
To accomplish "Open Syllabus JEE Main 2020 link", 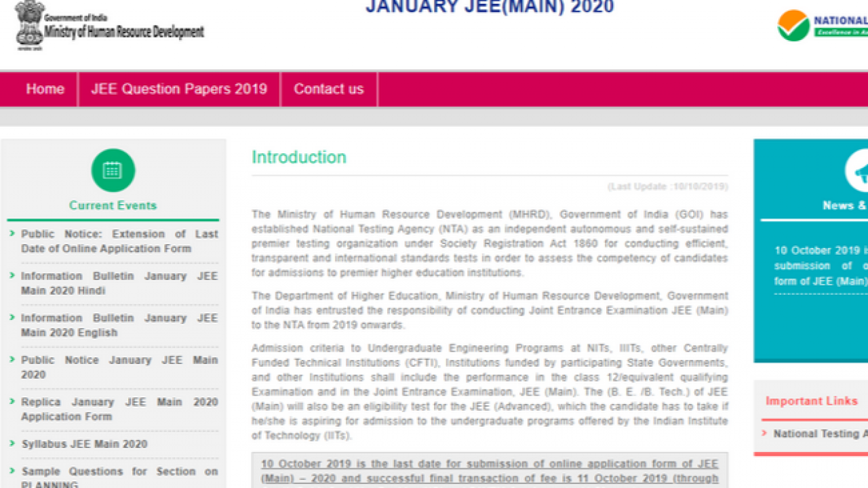I will [x=85, y=444].
